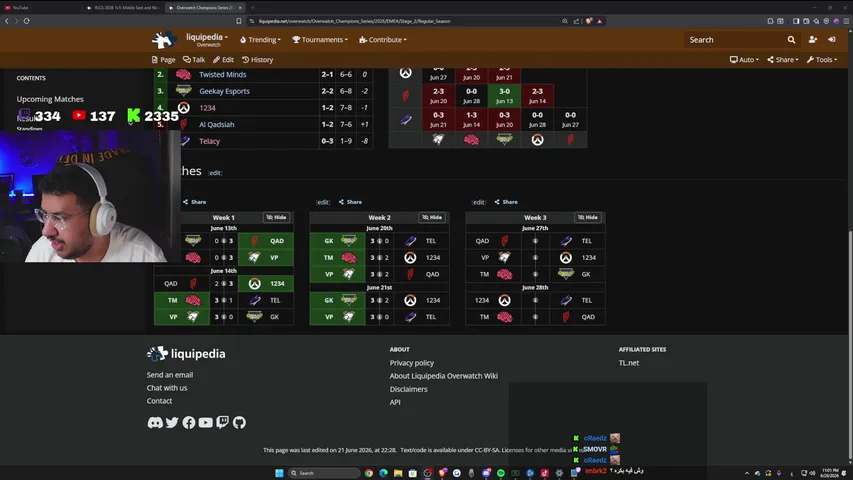
Task: Expand the liquipedia wiki selector dropdown
Action: [x=207, y=38]
